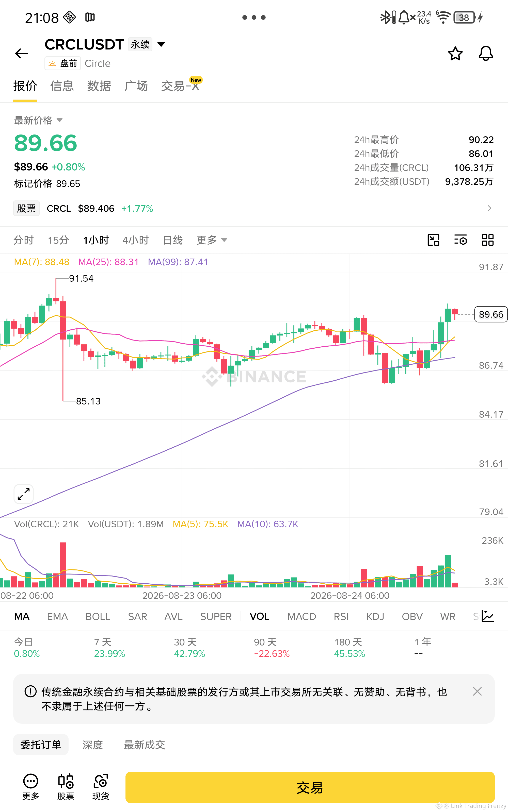
Task: Tap the muted notification bell status icon
Action: (x=407, y=18)
